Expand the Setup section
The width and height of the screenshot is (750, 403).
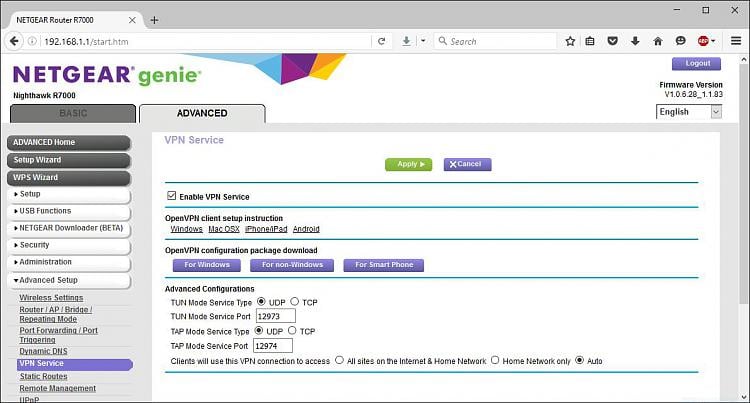pos(68,194)
